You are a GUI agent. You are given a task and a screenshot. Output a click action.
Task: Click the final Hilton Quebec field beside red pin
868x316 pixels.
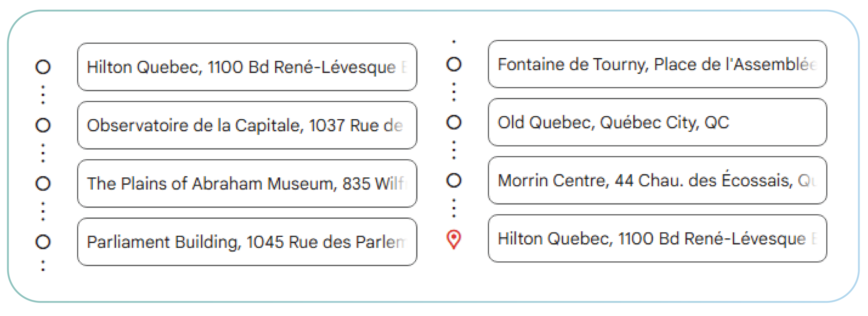coord(657,238)
